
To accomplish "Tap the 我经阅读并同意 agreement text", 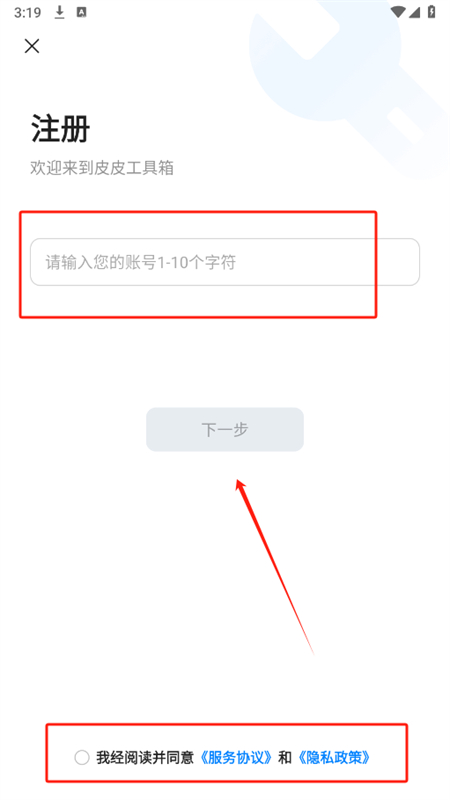I will point(145,757).
